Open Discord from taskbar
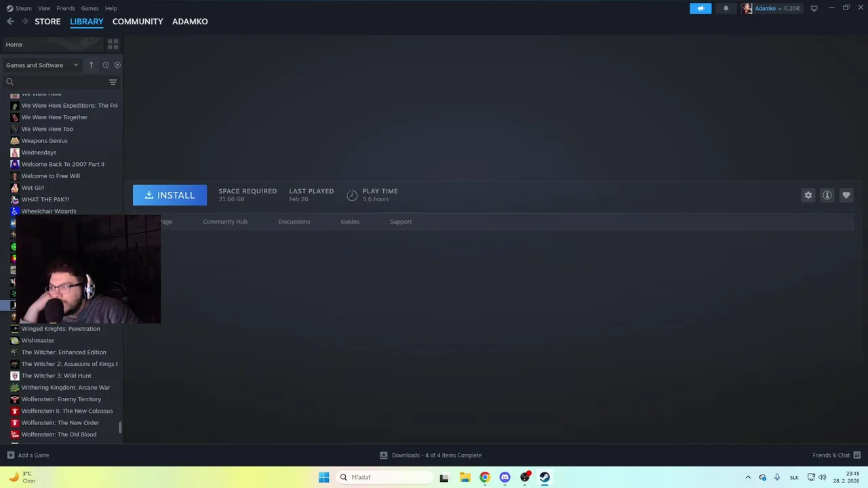The image size is (868, 488). 505,477
